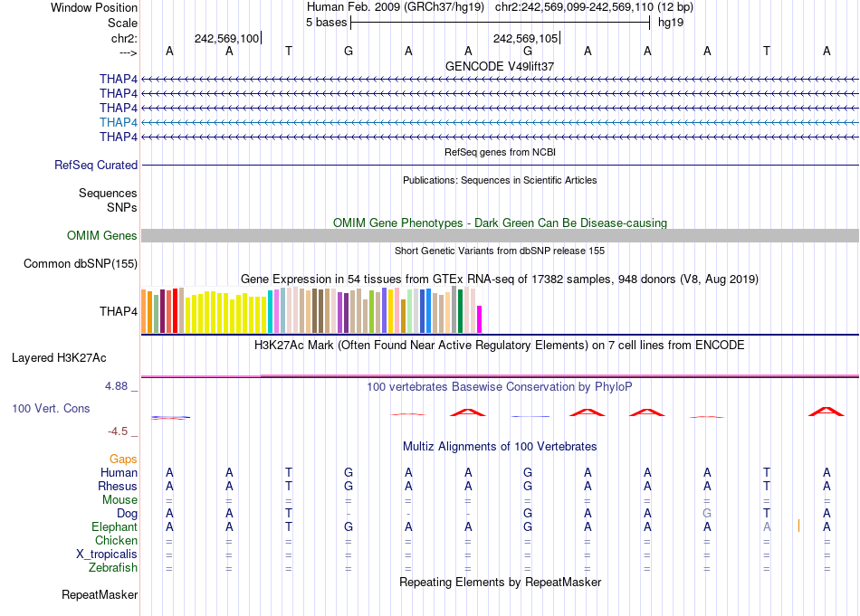860x616 pixels.
Task: Select the Sequences publications label
Action: point(108,193)
